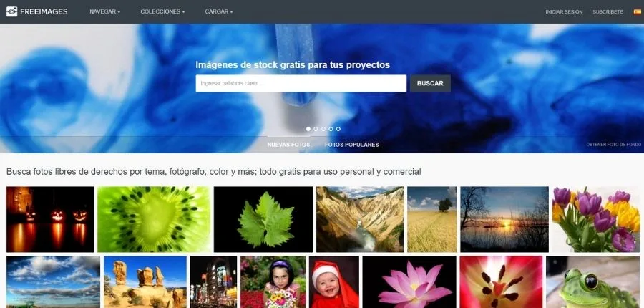Open the Colecciones dropdown menu
Viewport: 644px width, 308px height.
(x=162, y=12)
